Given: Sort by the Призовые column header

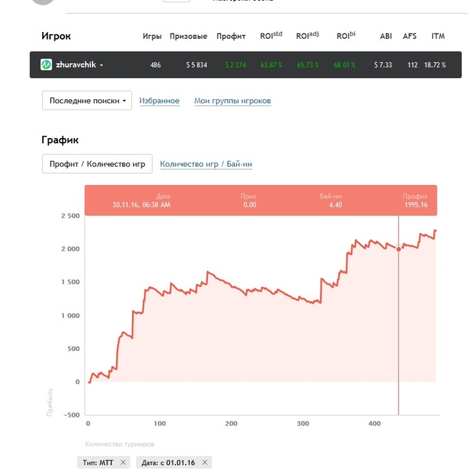Looking at the screenshot, I should click(188, 36).
